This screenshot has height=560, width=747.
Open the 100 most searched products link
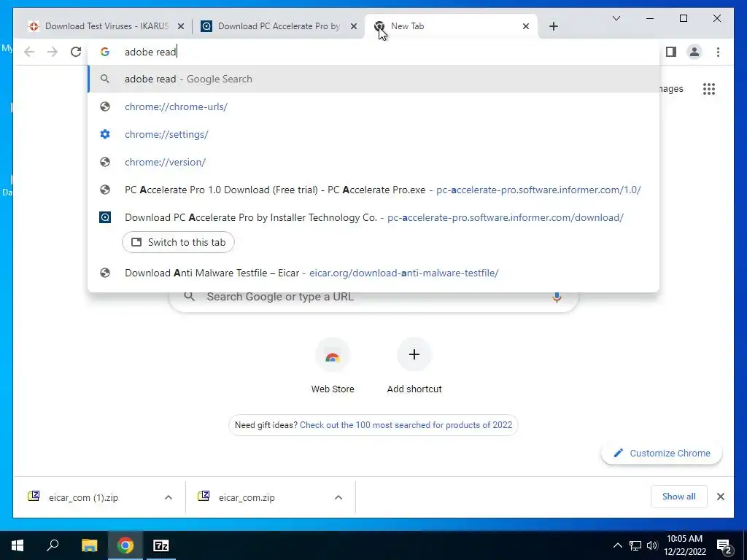click(x=406, y=425)
